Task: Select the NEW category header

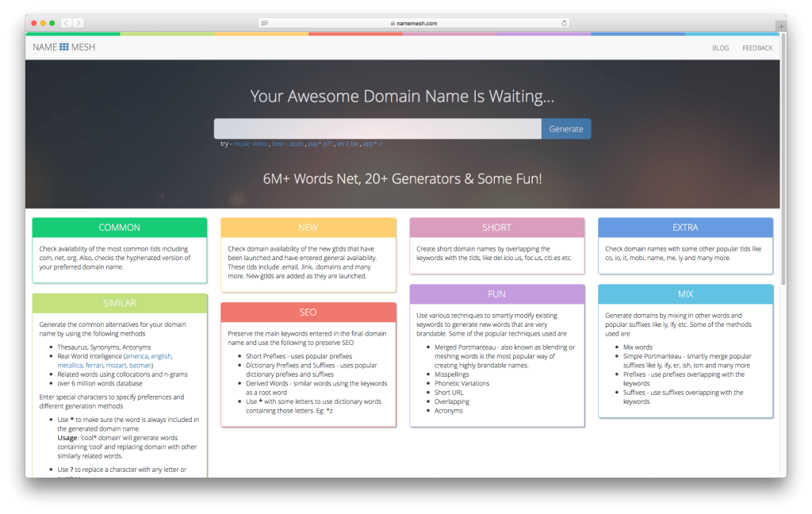Action: click(308, 228)
